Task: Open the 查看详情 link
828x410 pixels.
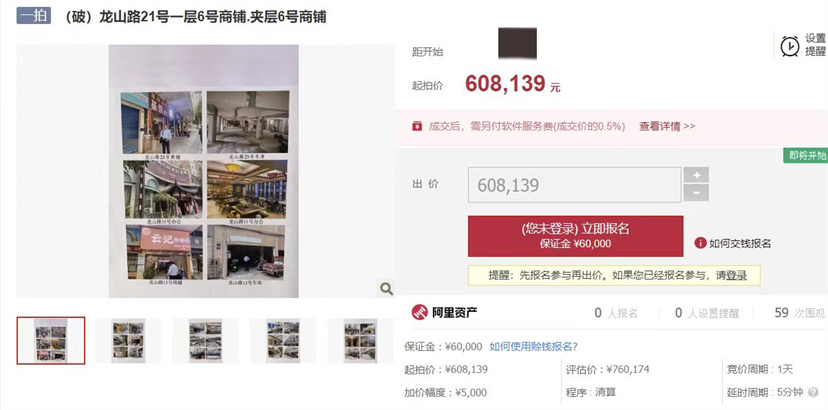Action: click(667, 126)
